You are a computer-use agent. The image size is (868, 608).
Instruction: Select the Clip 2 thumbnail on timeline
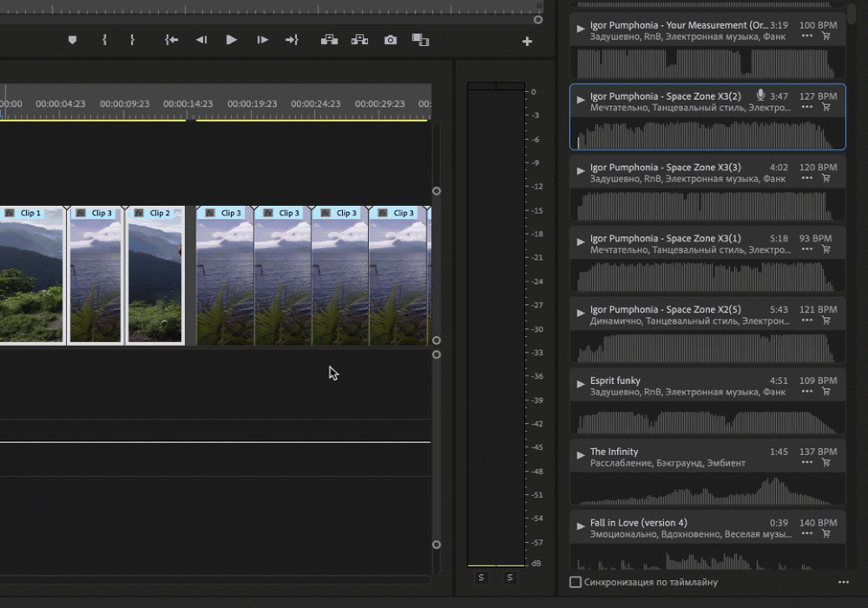[155, 276]
